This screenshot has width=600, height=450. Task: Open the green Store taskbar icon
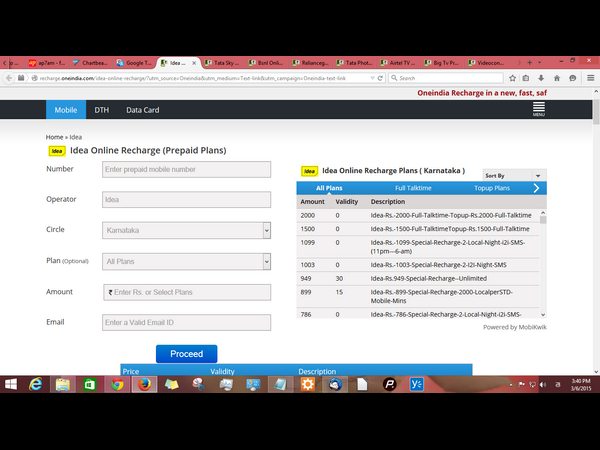pyautogui.click(x=90, y=384)
